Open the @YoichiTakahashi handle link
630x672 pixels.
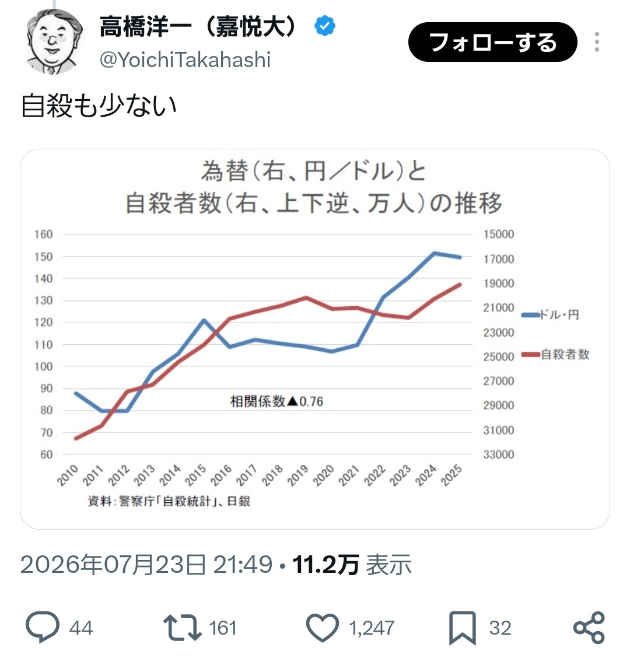coord(185,60)
